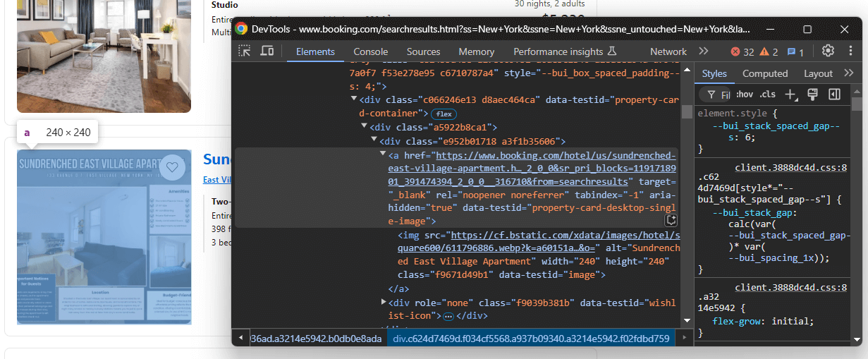Activate the inspect element picker tool
The height and width of the screenshot is (359, 868).
[x=245, y=51]
